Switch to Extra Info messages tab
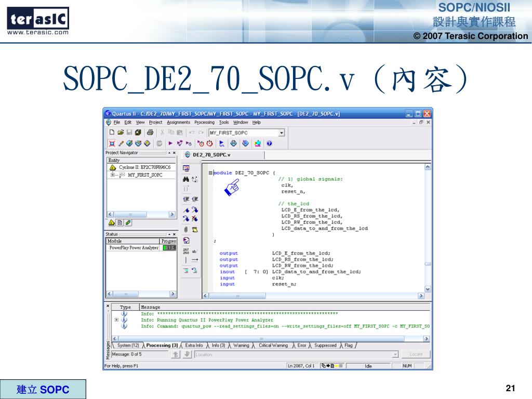This screenshot has height=399, width=532. point(194,345)
